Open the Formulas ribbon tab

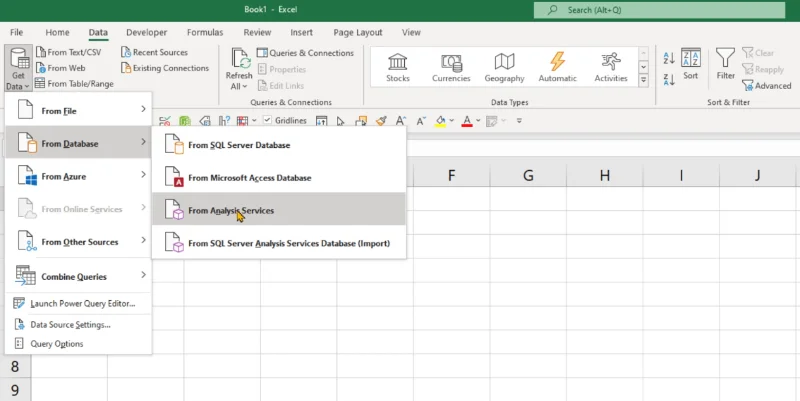pos(205,32)
